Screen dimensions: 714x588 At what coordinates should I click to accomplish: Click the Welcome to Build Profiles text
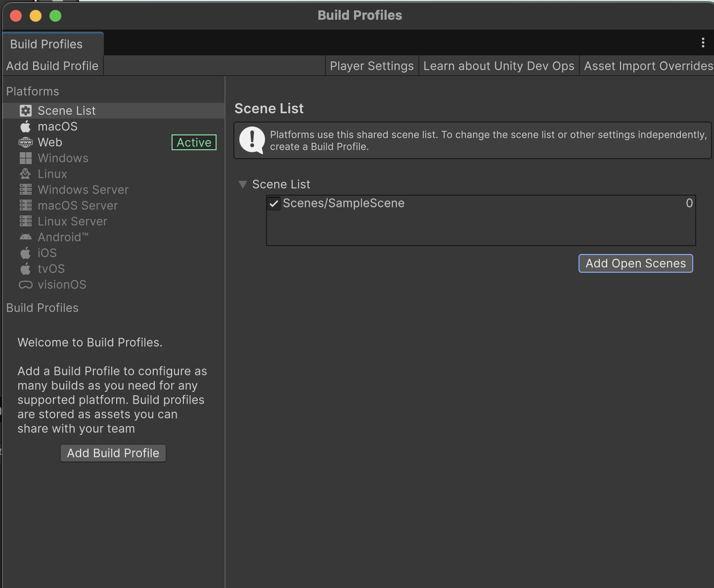pyautogui.click(x=90, y=342)
